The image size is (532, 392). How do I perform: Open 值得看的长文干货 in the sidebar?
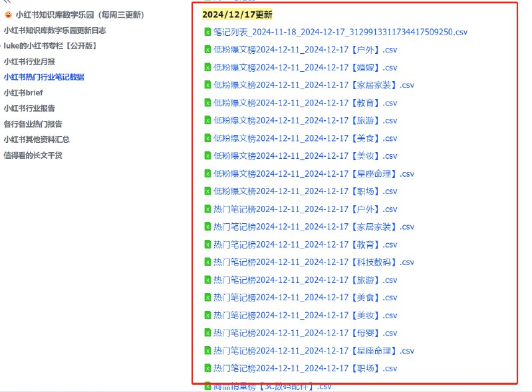33,155
